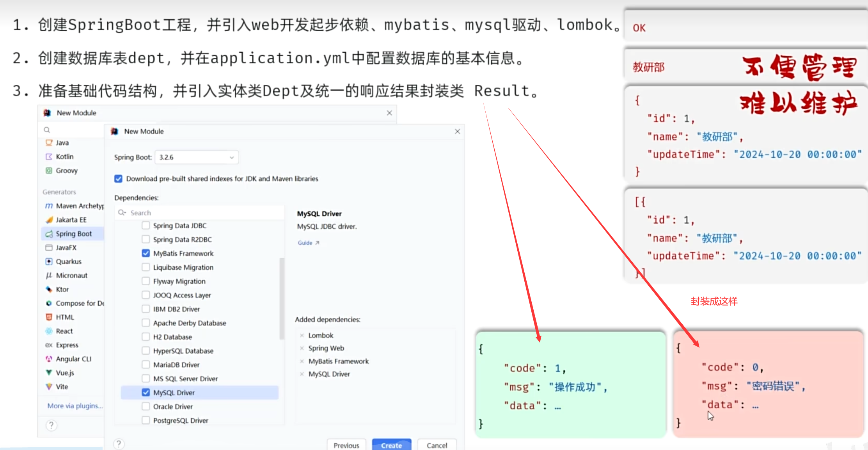Disable Download pre-built shared indexes checkbox
Image resolution: width=868 pixels, height=450 pixels.
[119, 179]
